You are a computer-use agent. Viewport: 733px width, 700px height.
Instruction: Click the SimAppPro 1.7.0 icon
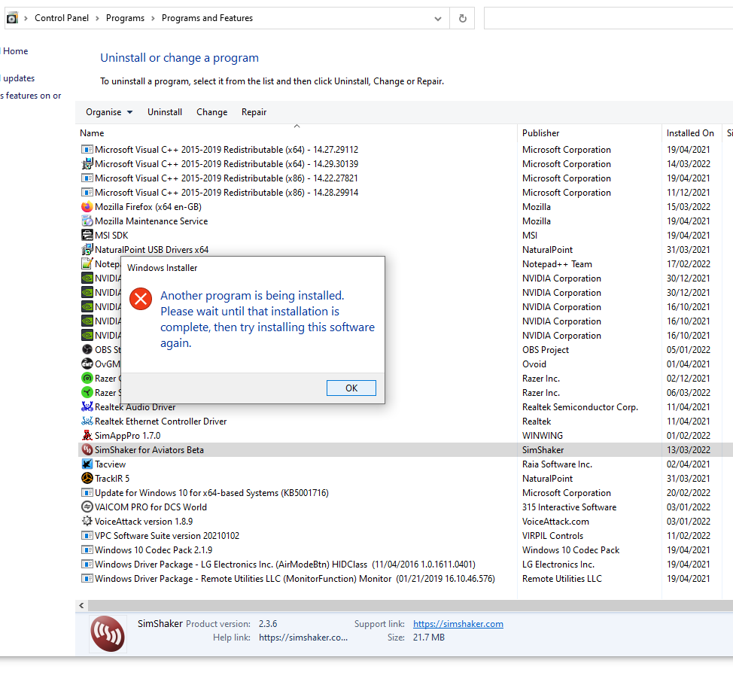[87, 435]
